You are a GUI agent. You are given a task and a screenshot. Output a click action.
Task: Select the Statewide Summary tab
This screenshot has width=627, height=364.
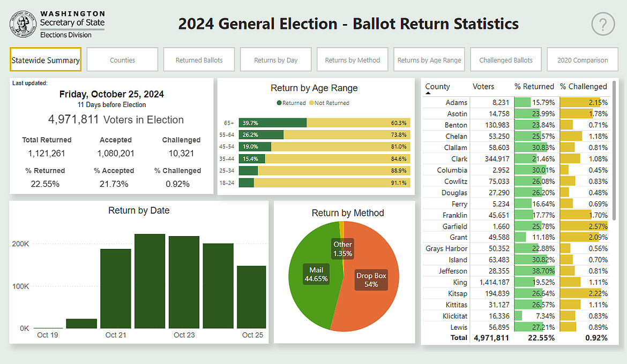coord(46,59)
